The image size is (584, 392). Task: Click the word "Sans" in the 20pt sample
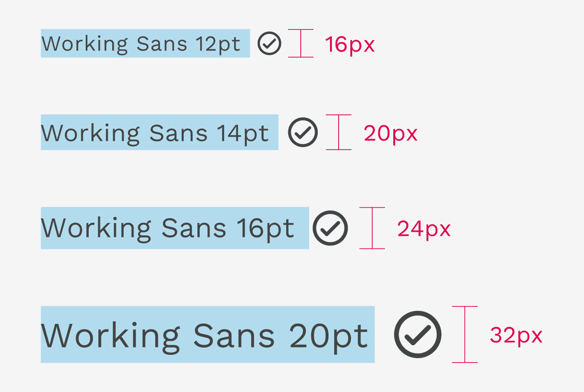coord(234,336)
